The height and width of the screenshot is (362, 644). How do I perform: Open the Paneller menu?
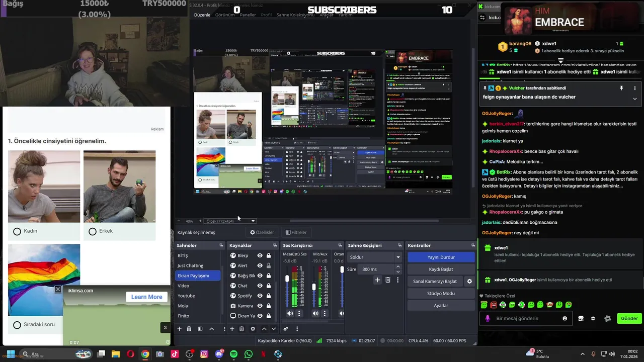(248, 15)
